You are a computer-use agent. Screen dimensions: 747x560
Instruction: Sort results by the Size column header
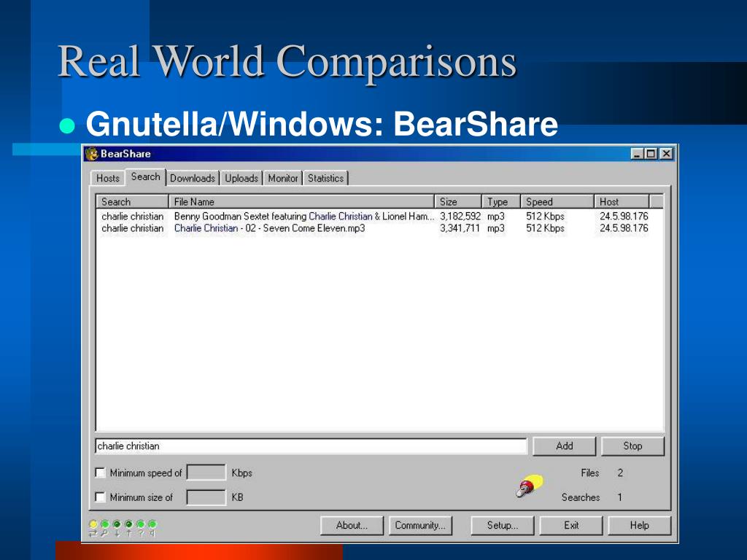458,202
